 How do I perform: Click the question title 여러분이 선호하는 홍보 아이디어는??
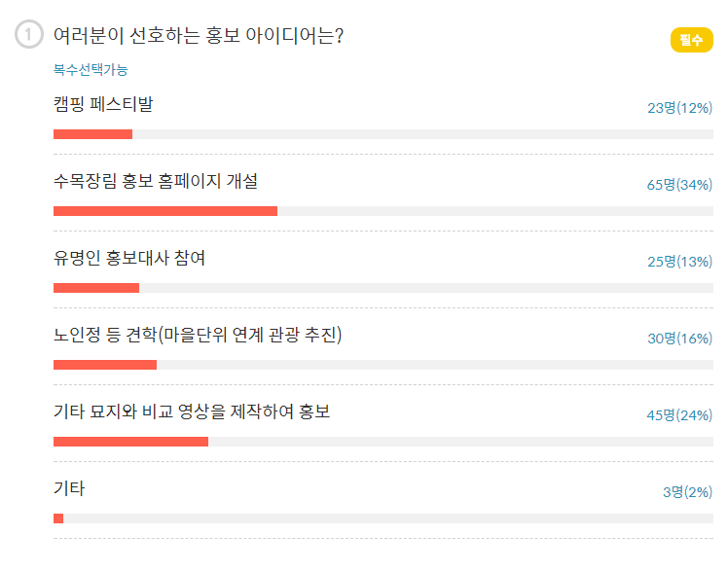[199, 36]
